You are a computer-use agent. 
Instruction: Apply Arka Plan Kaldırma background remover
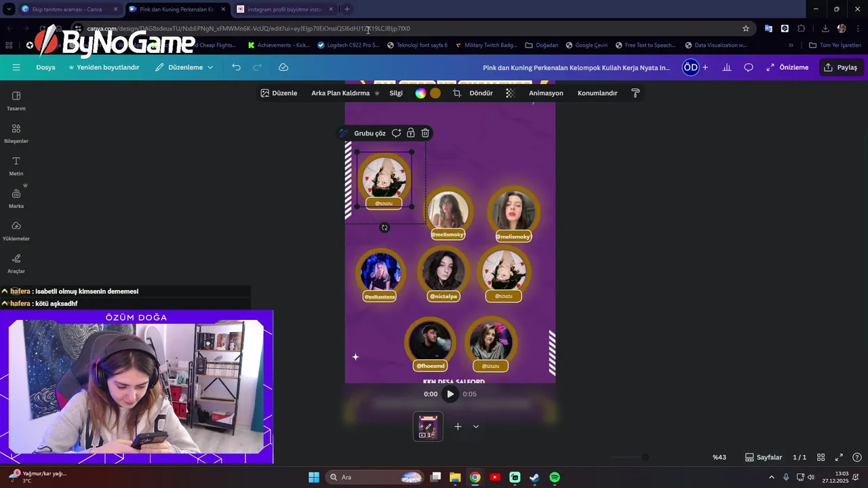click(x=345, y=93)
